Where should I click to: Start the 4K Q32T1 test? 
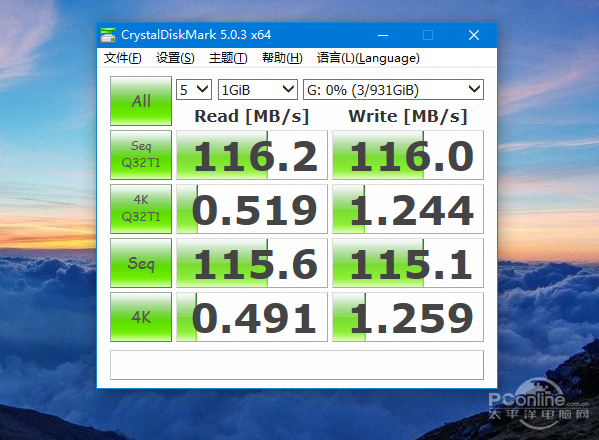tap(141, 209)
